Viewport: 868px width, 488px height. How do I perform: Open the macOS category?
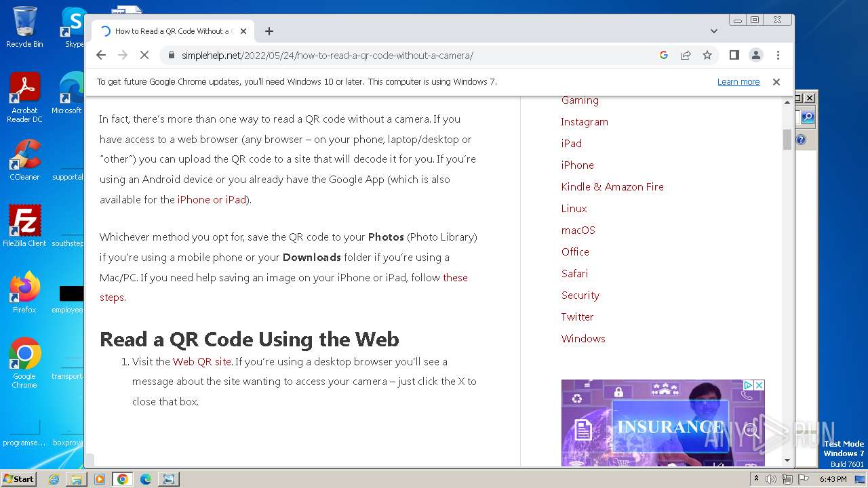(578, 230)
